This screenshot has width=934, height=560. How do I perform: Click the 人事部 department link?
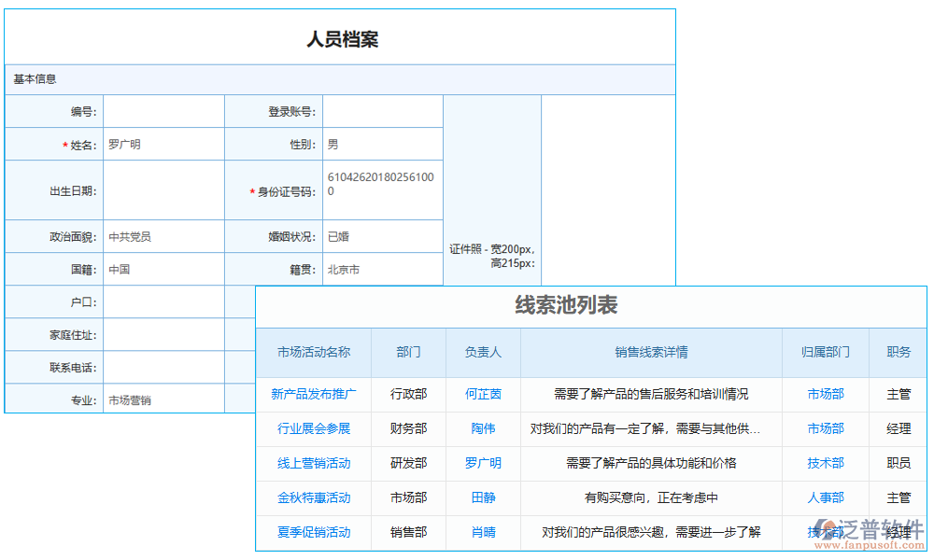coord(825,497)
